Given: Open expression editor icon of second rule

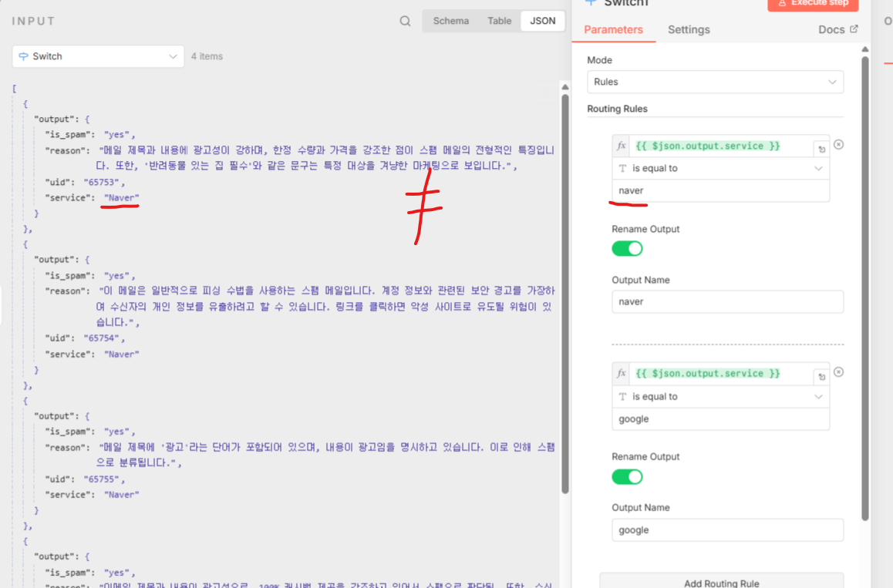Looking at the screenshot, I should (821, 377).
